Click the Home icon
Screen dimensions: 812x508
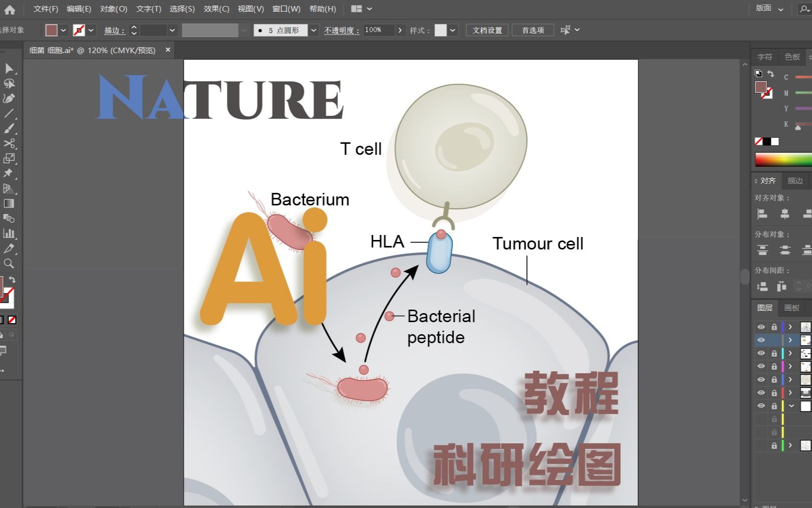point(10,9)
